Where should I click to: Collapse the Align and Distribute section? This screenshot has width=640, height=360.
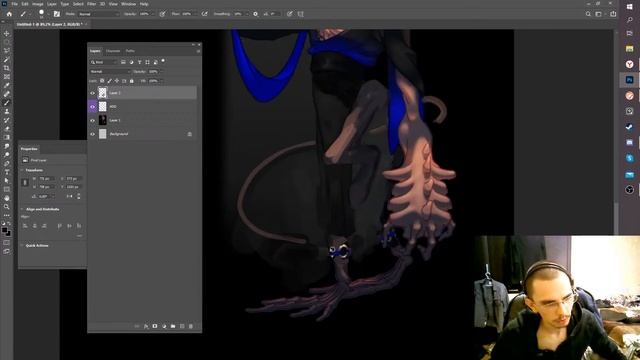click(x=22, y=209)
